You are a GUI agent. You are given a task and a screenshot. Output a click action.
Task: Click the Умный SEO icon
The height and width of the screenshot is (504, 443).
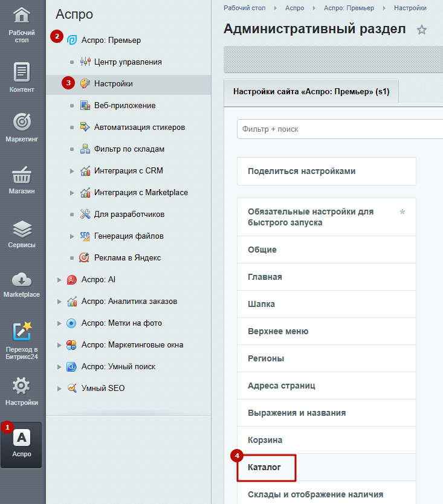[x=72, y=389]
